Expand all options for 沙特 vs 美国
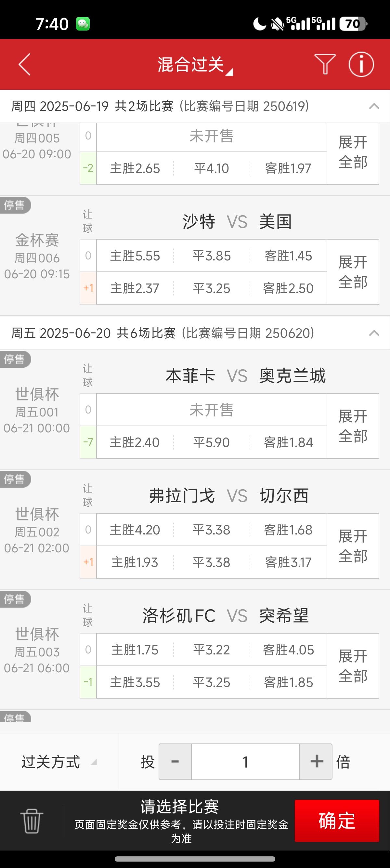The width and height of the screenshot is (390, 868). coord(353,272)
